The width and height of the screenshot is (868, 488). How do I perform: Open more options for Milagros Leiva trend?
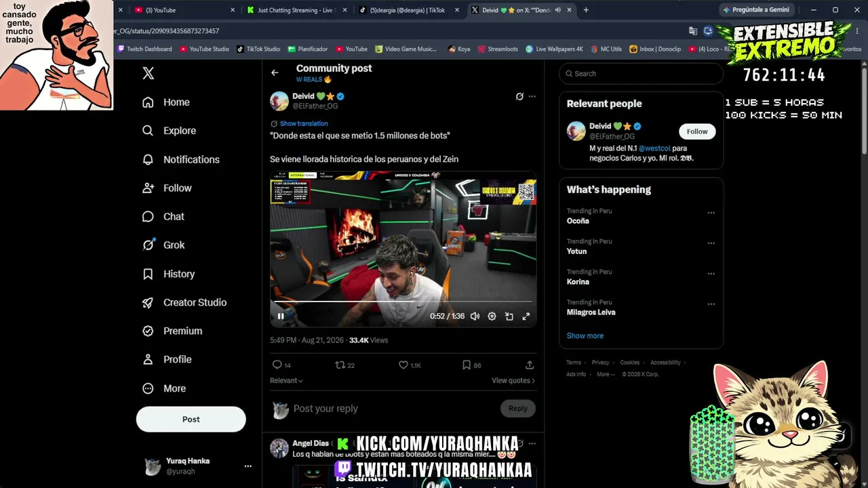click(711, 304)
